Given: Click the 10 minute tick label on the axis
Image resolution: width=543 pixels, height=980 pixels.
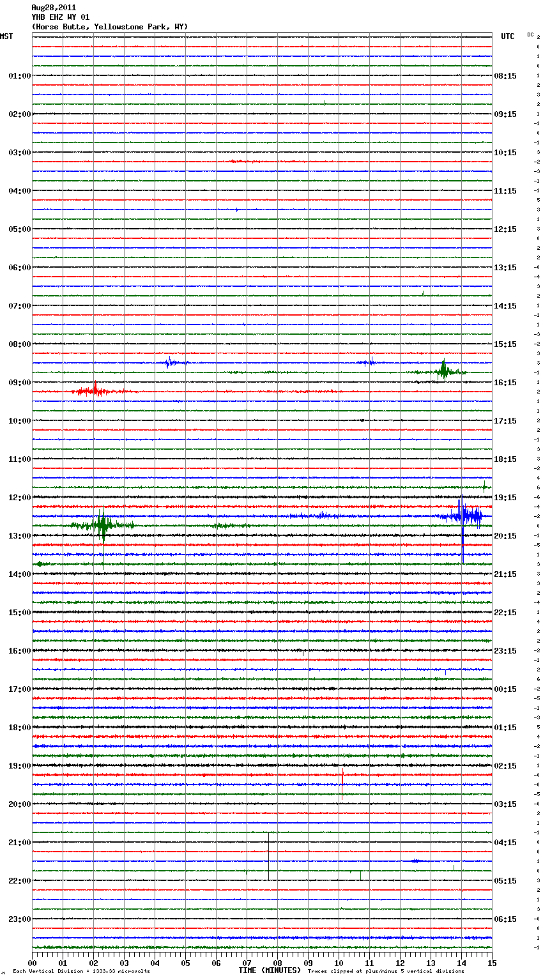Looking at the screenshot, I should click(x=339, y=963).
